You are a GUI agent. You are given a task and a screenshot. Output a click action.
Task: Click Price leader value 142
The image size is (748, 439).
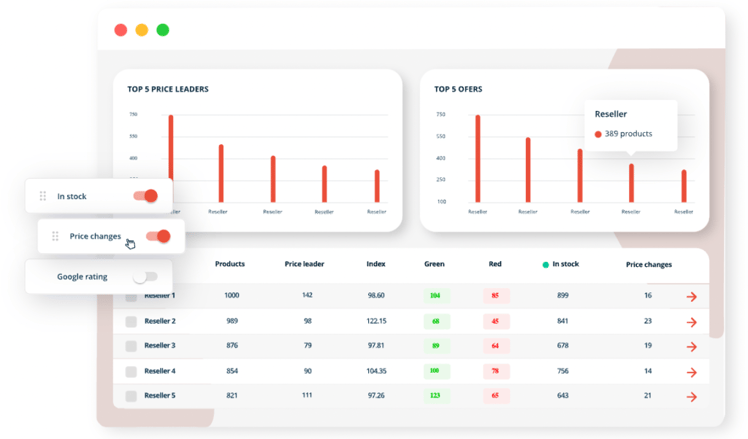tap(307, 295)
